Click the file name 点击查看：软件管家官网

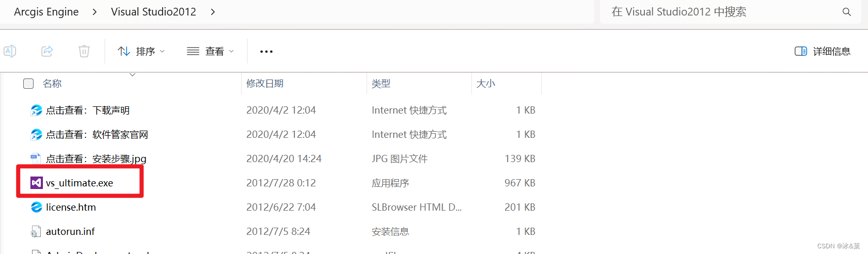coord(97,135)
